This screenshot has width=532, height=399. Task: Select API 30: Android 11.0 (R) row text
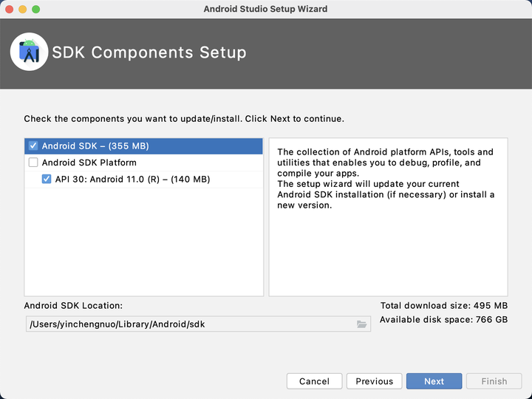pyautogui.click(x=133, y=179)
